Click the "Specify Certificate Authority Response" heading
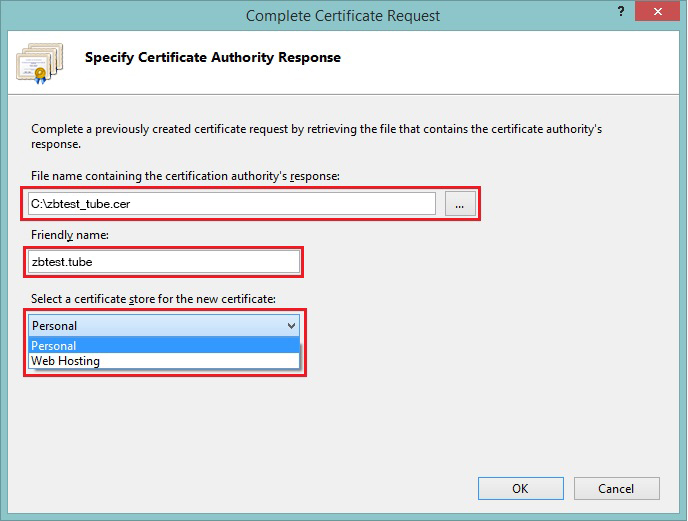Image resolution: width=688 pixels, height=521 pixels. click(212, 57)
